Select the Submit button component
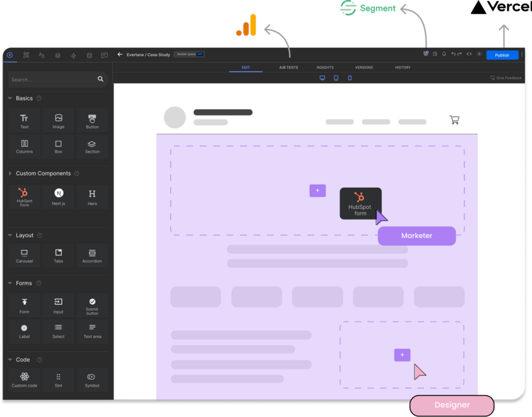This screenshot has width=532, height=417. (x=92, y=306)
